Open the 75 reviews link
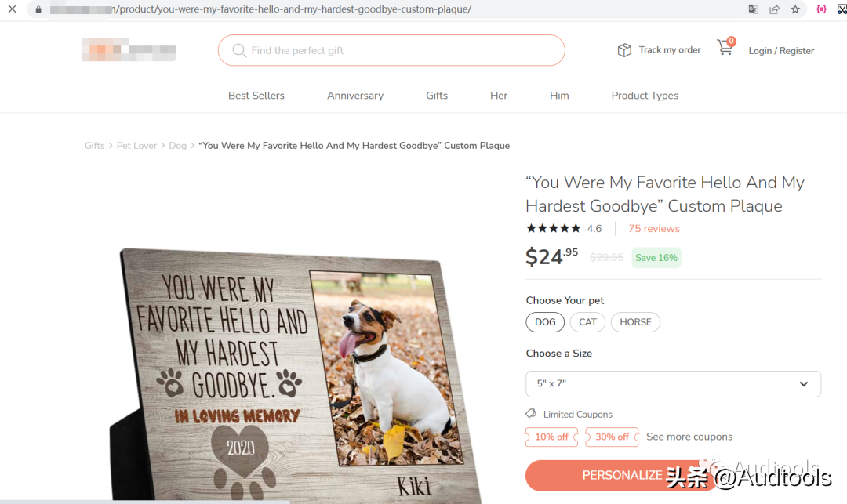This screenshot has width=847, height=504. tap(653, 229)
